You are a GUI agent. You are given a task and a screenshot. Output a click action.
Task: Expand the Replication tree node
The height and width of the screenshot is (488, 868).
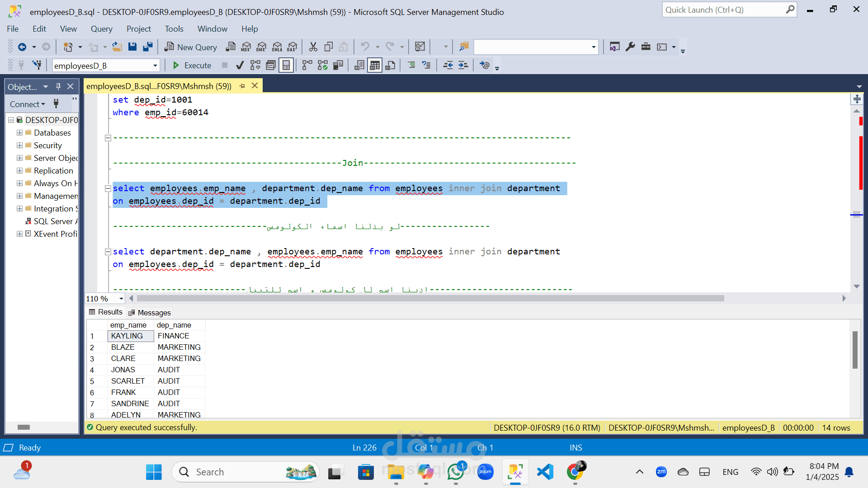(x=19, y=171)
